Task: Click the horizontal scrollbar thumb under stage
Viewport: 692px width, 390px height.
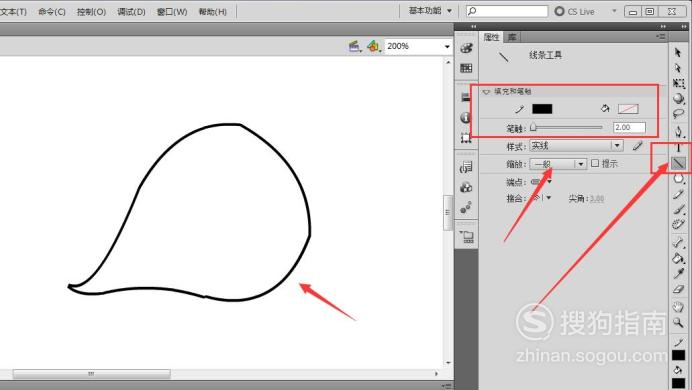Action: point(91,374)
